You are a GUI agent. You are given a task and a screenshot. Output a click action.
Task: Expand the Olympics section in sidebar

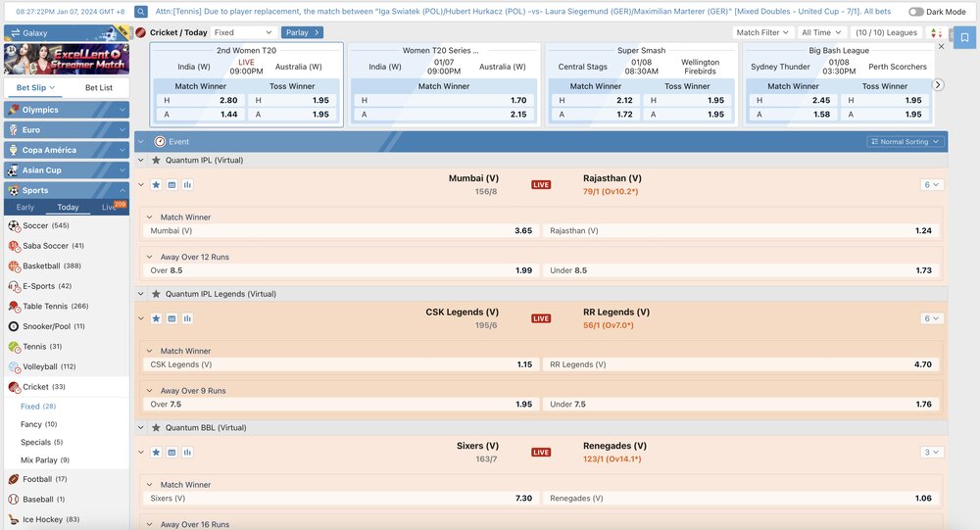(x=66, y=110)
